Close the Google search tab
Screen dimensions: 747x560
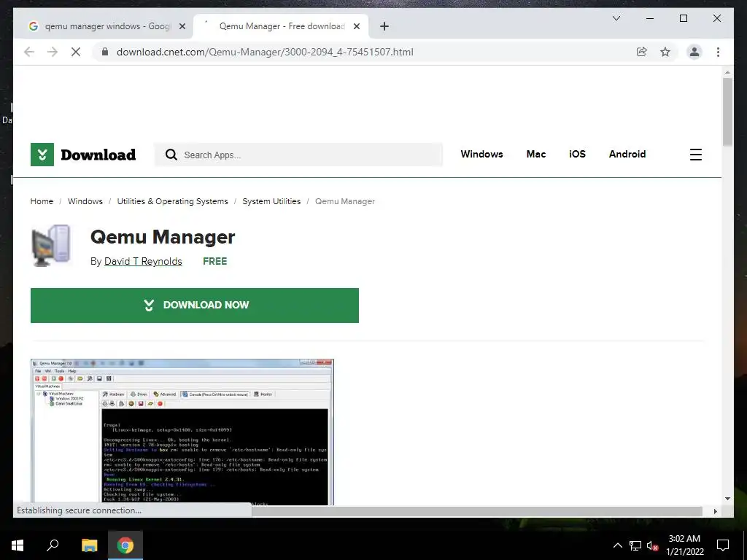point(182,26)
